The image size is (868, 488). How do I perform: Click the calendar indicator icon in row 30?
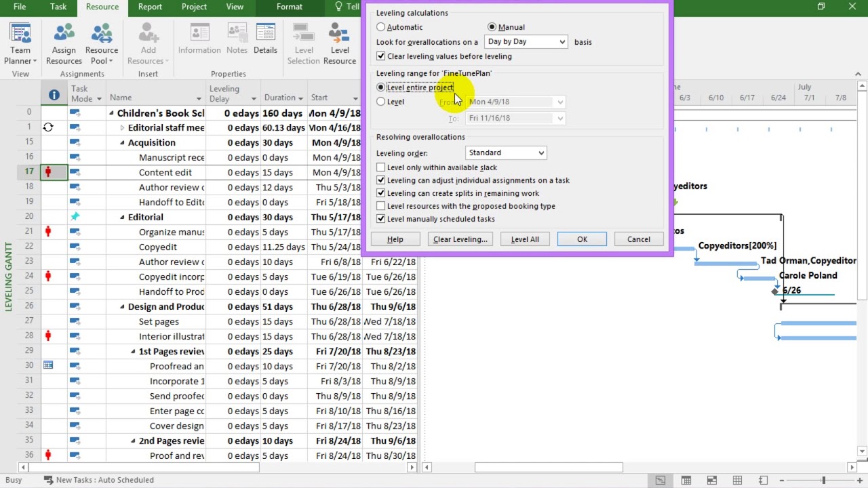point(48,366)
